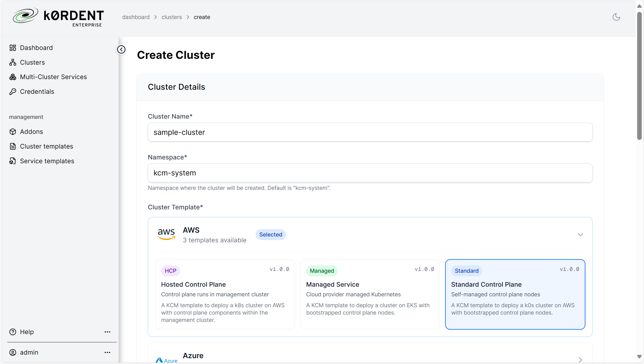Image resolution: width=644 pixels, height=364 pixels.
Task: Open the admin more-options ellipsis
Action: [x=107, y=352]
